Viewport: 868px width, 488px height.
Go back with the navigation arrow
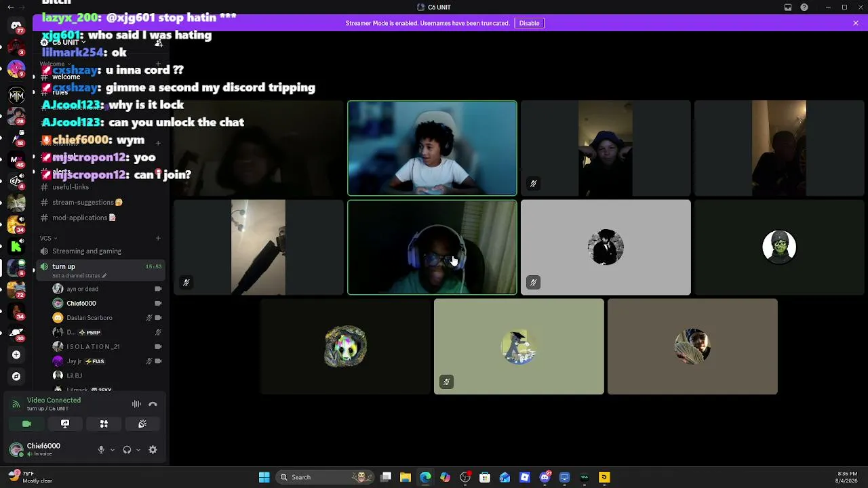coord(10,7)
